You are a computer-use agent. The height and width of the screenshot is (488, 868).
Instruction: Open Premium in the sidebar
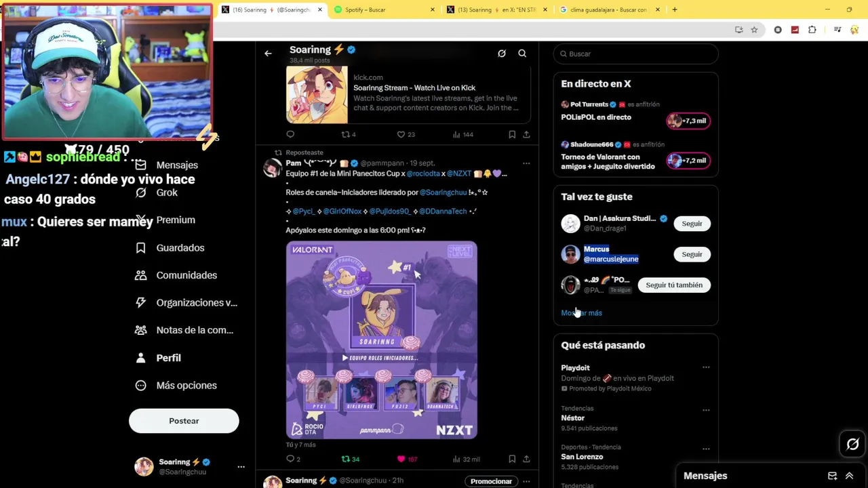(165, 220)
